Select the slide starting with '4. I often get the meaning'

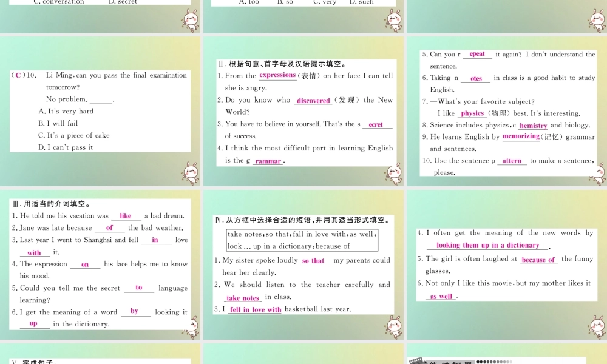coord(507,264)
